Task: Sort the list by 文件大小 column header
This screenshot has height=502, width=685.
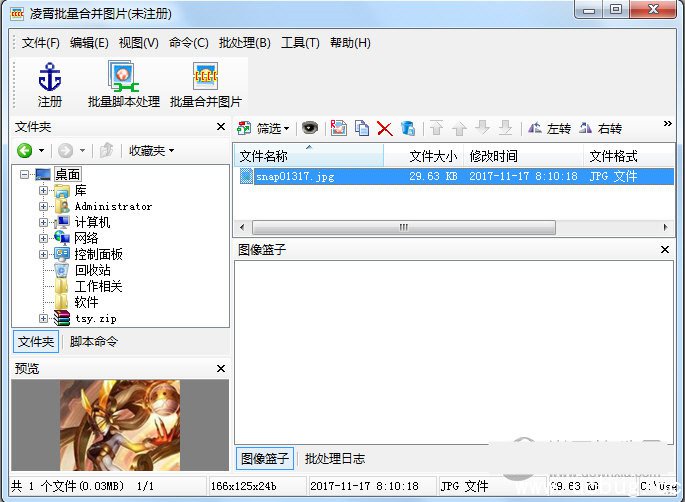Action: coord(432,156)
